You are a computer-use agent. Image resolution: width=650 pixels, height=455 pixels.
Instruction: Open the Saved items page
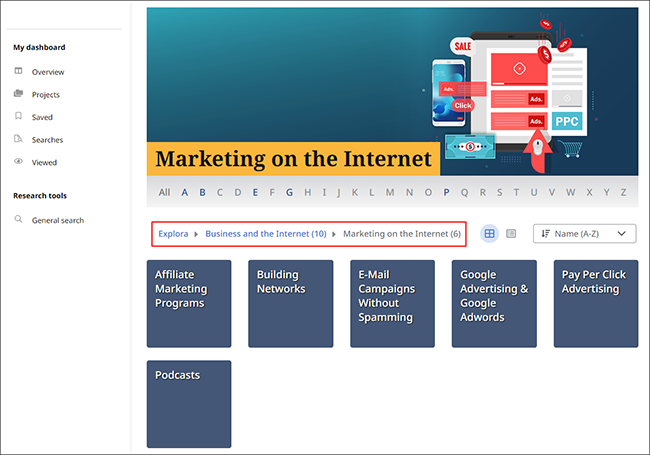pyautogui.click(x=42, y=117)
